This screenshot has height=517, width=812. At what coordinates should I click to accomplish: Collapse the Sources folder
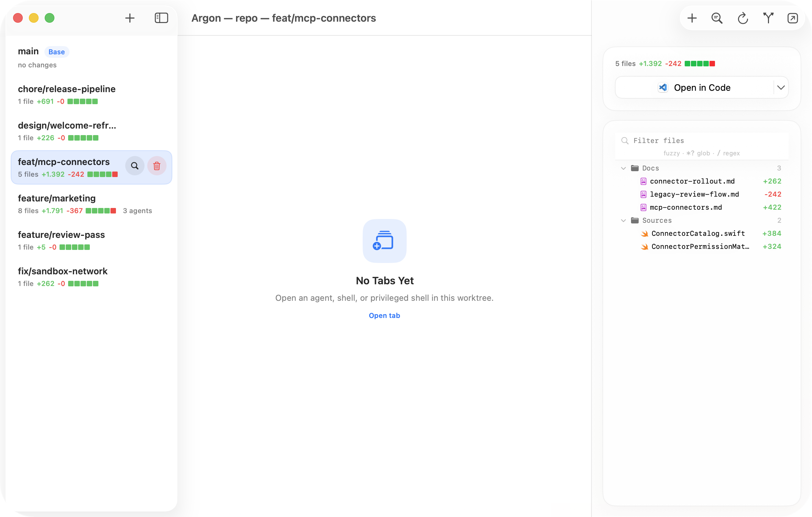tap(623, 220)
